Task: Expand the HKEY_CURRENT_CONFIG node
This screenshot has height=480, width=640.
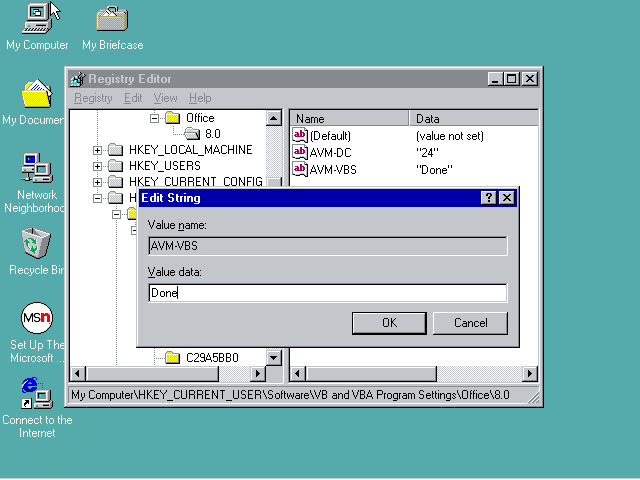Action: 97,182
